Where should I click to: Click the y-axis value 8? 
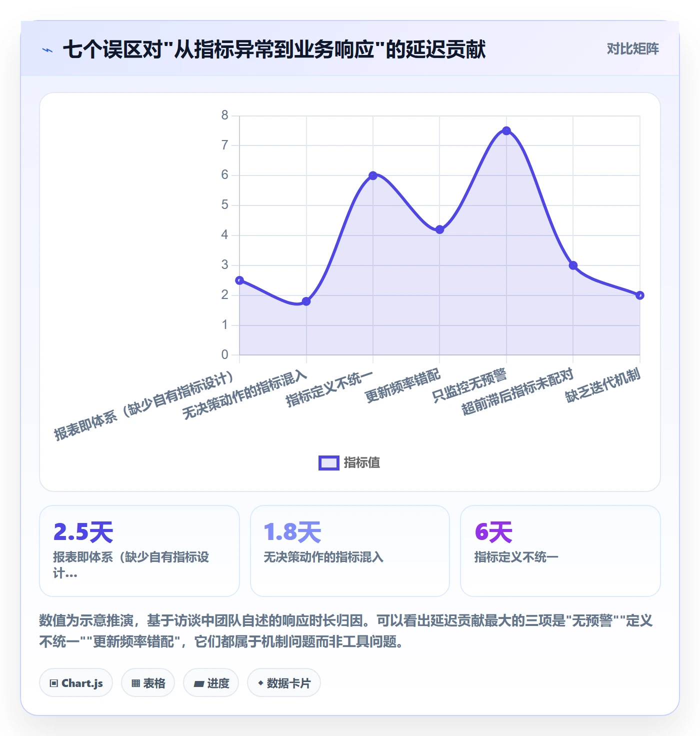(x=225, y=115)
